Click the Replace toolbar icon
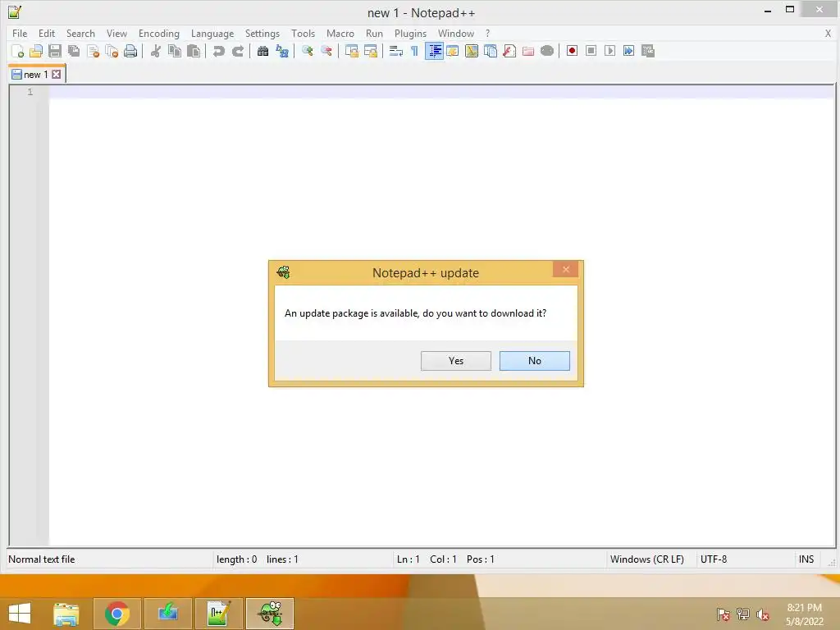Screen dimensions: 840x630 [x=282, y=51]
